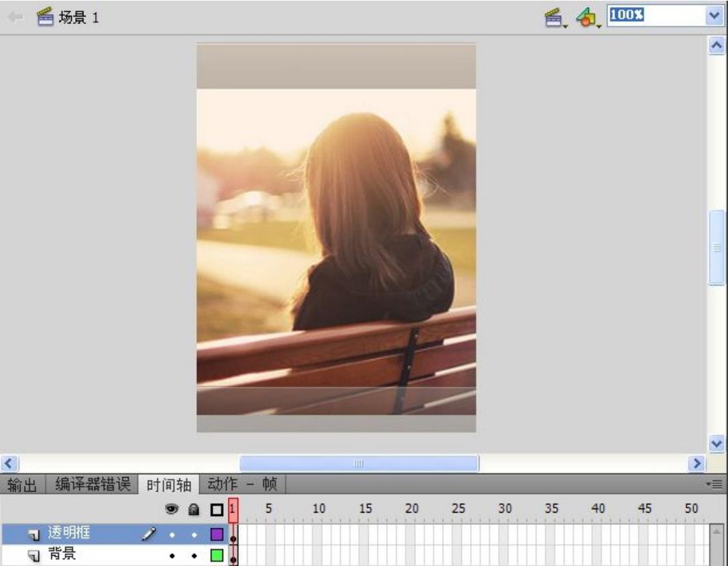This screenshot has height=566, width=728.
Task: Click the 场景 1 scene icon
Action: pos(45,16)
